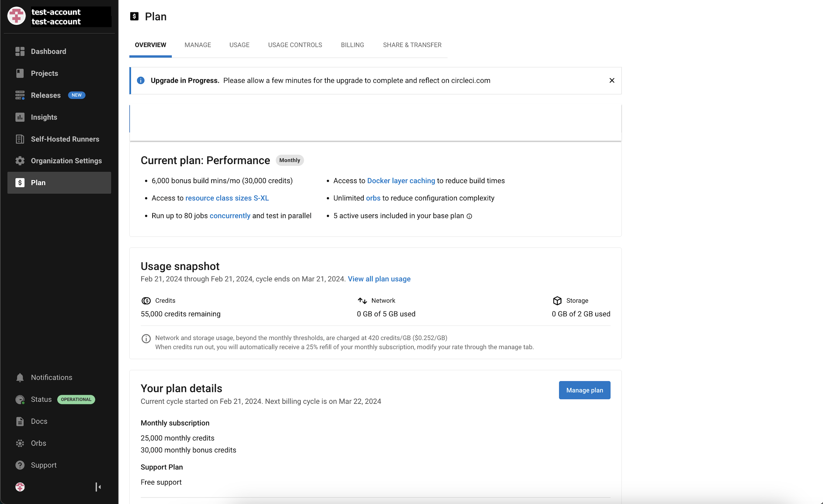
Task: Click the Notifications bell icon
Action: click(20, 378)
